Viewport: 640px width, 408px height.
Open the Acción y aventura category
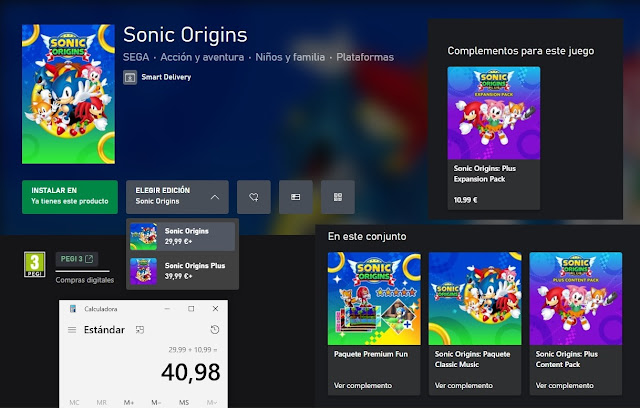pos(202,57)
